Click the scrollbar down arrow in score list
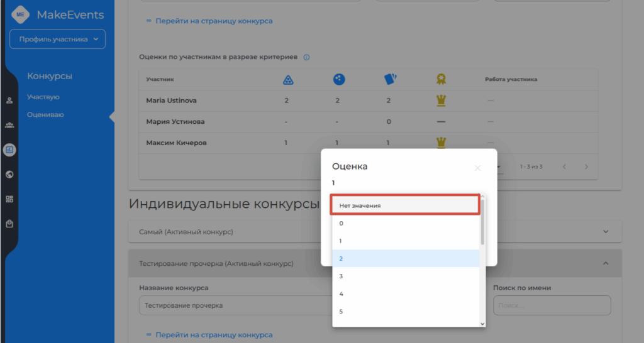The width and height of the screenshot is (644, 343). pyautogui.click(x=482, y=324)
